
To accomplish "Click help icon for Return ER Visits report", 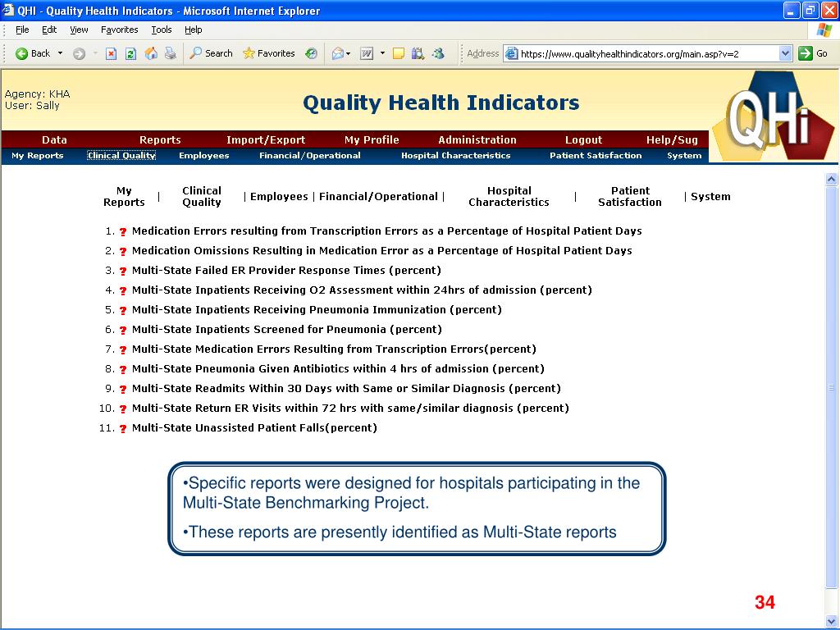I will click(x=123, y=409).
